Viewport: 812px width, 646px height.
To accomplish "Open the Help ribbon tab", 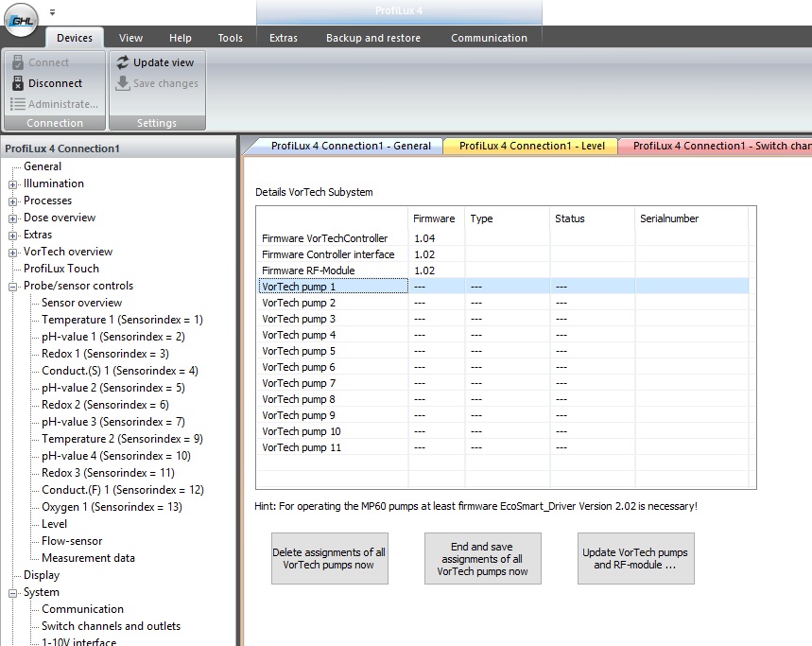I will pos(181,38).
